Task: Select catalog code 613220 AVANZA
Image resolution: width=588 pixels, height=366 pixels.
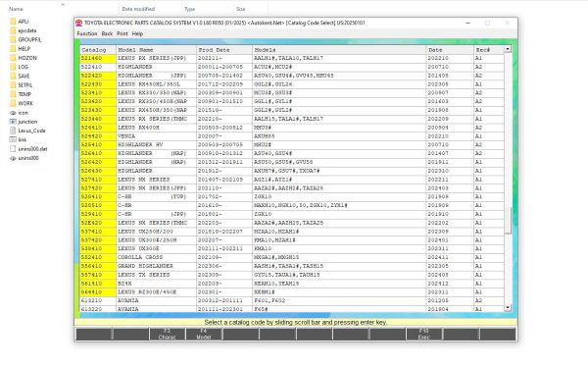Action: coord(98,309)
